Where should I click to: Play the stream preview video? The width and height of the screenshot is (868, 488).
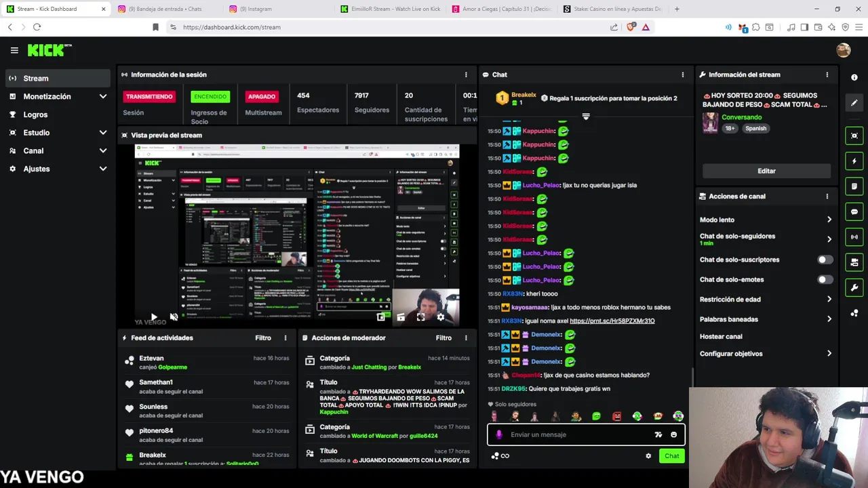pos(154,317)
